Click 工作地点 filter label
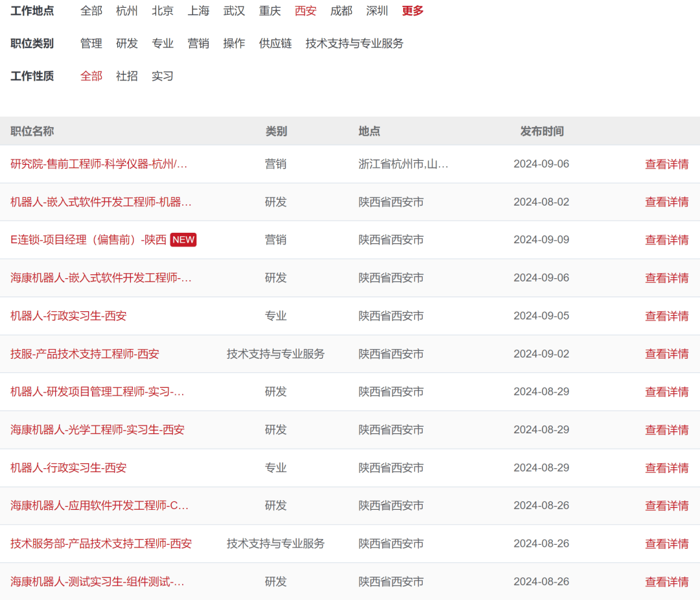The width and height of the screenshot is (700, 600). (32, 11)
